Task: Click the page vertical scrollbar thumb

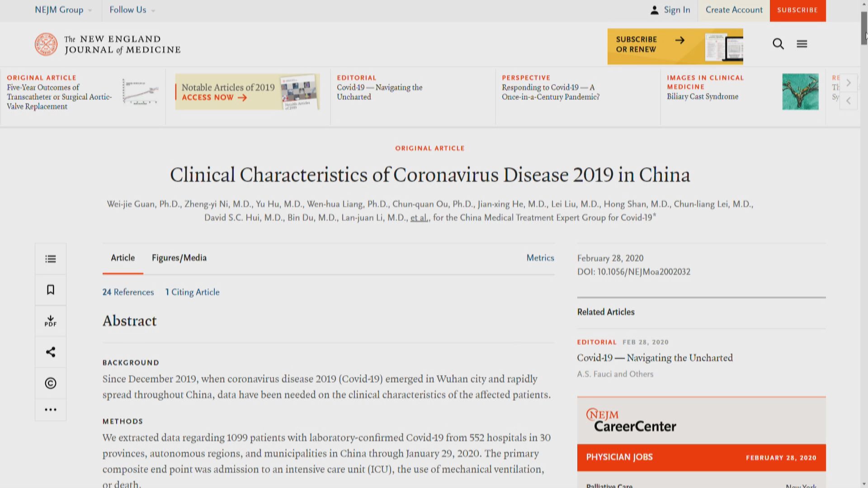Action: (864, 28)
